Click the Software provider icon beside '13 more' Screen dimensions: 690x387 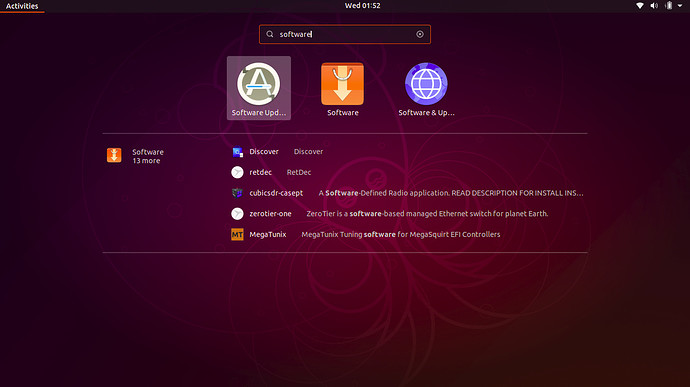click(x=114, y=155)
